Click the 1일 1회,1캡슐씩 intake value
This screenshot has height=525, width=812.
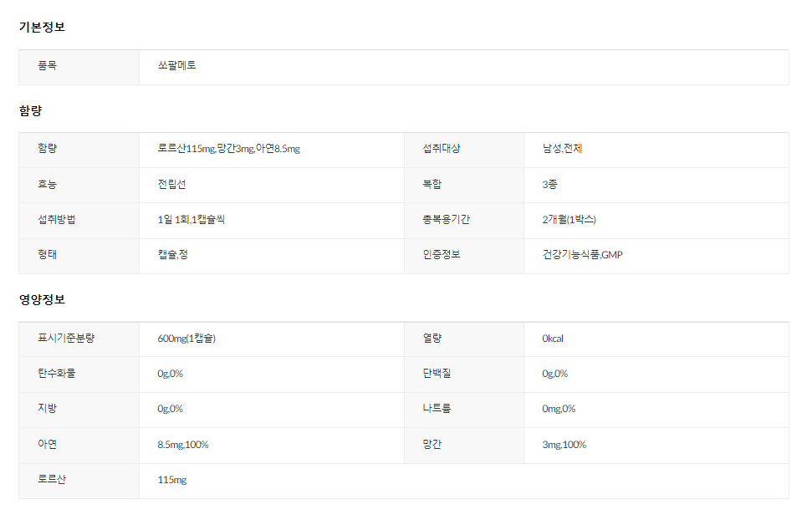(x=191, y=220)
